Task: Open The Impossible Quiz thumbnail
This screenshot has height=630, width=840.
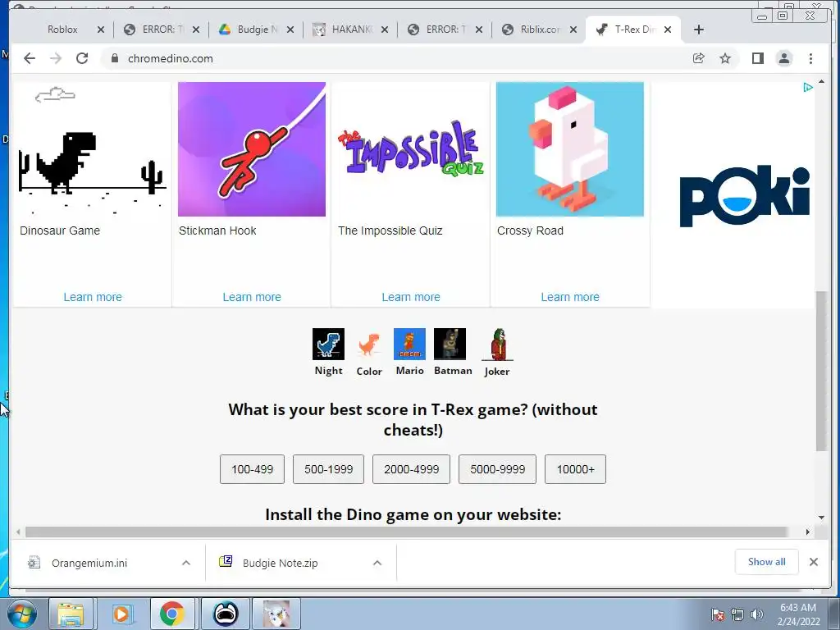Action: pos(410,149)
